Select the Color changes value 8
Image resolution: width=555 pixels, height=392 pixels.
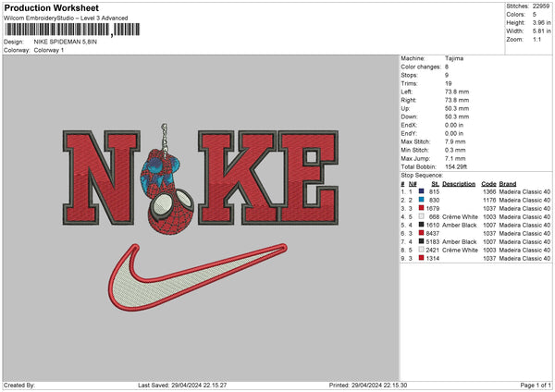click(x=447, y=67)
